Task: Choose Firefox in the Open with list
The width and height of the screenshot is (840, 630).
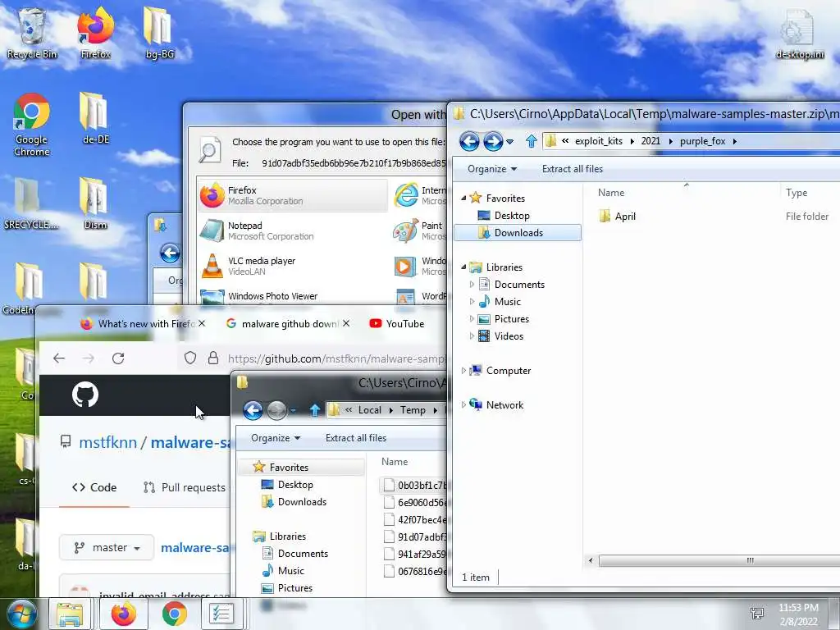Action: tap(293, 195)
